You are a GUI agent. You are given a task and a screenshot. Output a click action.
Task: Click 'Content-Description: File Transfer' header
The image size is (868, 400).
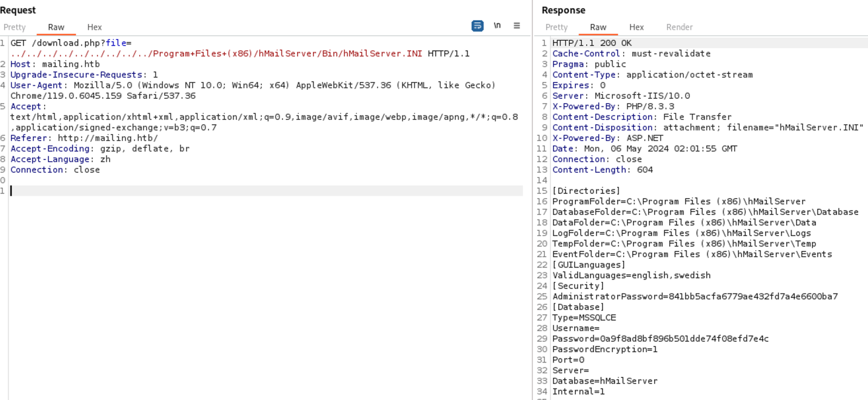(x=642, y=117)
